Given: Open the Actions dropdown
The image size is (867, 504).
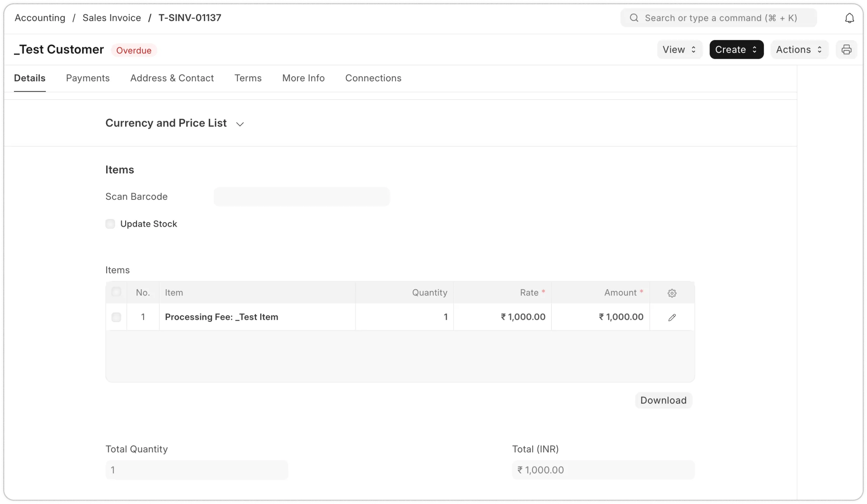Looking at the screenshot, I should click(x=799, y=49).
